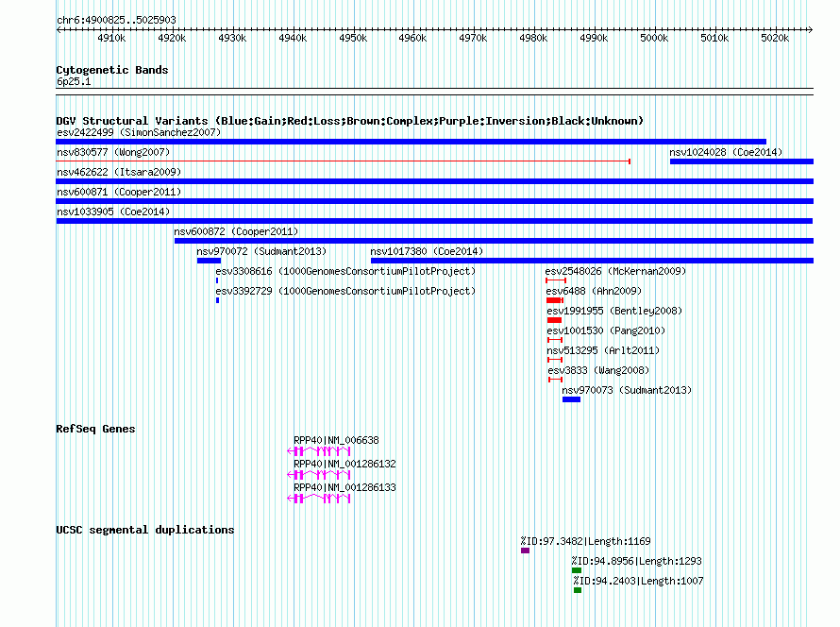Select the RPP40 NM_006638 gene glyph
The image size is (840, 627).
[319, 451]
